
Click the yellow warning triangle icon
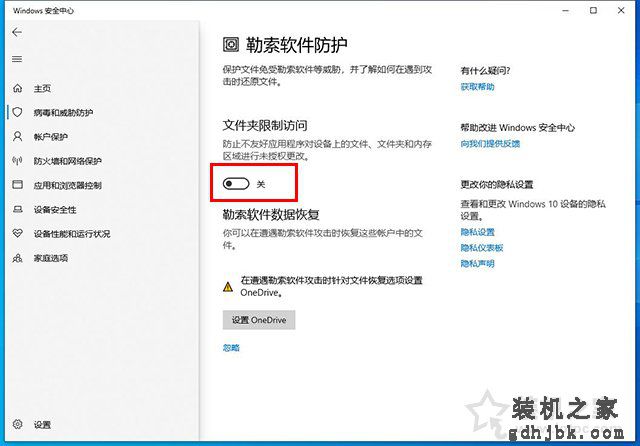228,287
